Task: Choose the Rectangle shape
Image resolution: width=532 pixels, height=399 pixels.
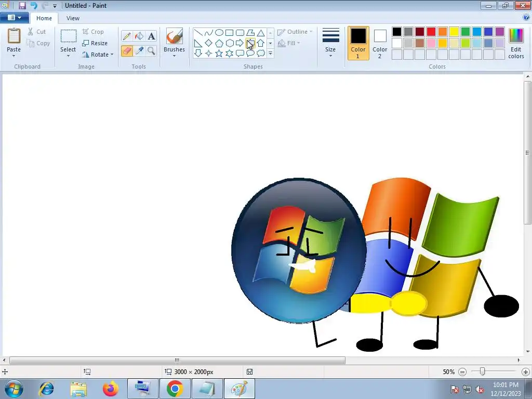Action: coord(229,33)
